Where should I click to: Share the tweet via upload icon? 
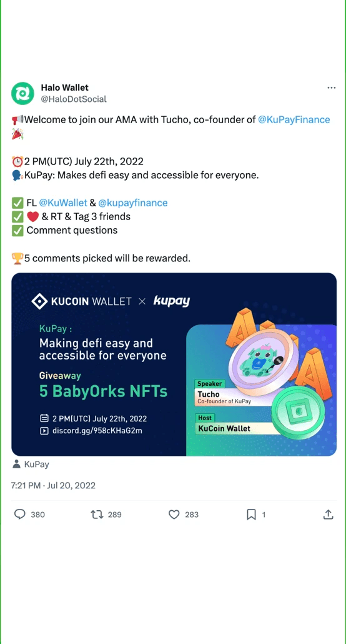pyautogui.click(x=328, y=514)
